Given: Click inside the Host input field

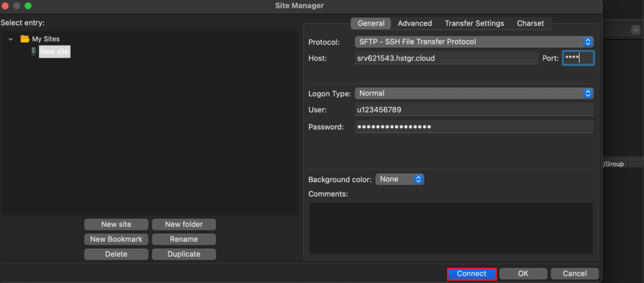Looking at the screenshot, I should (447, 58).
